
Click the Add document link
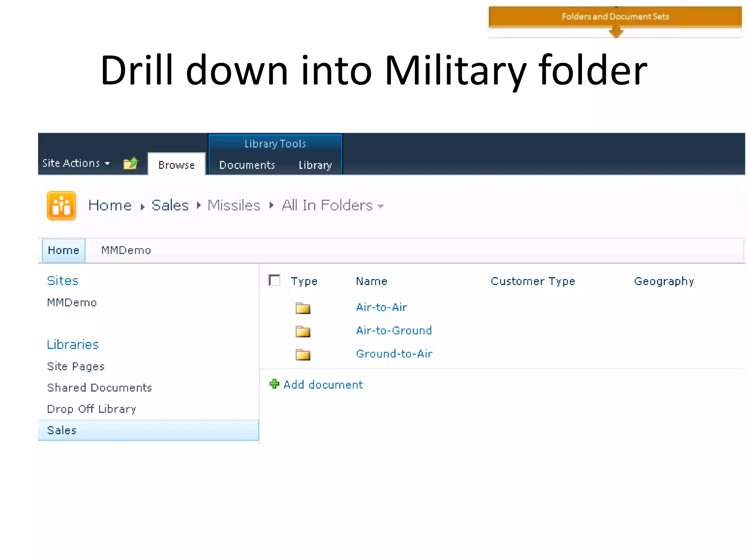tap(323, 385)
